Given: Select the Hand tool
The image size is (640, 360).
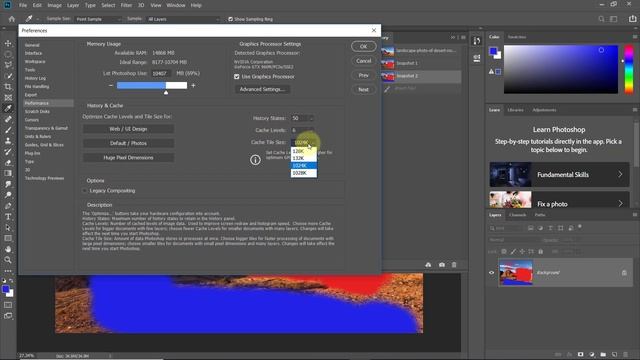Looking at the screenshot, I should tap(8, 249).
